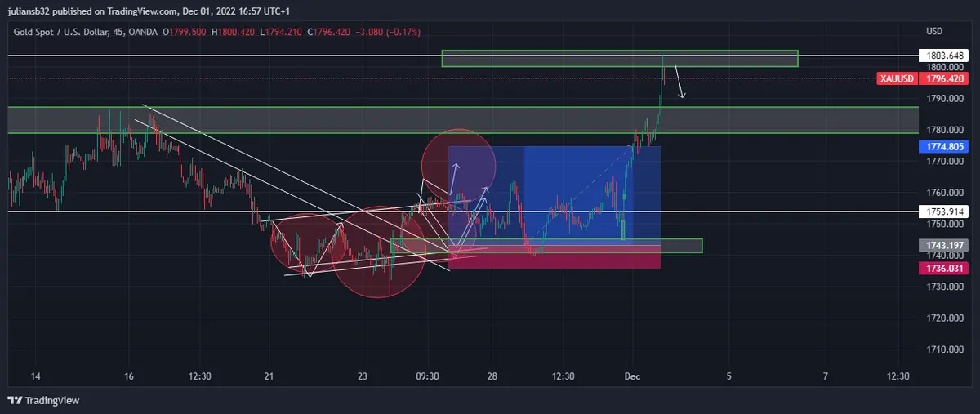Click the Dec label on time axis
Screen dimensions: 980x414
tap(632, 376)
